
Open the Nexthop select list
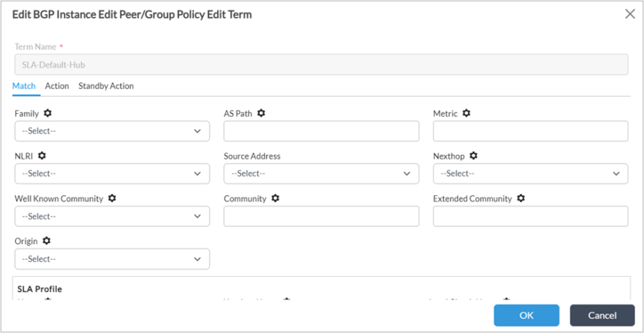click(530, 174)
